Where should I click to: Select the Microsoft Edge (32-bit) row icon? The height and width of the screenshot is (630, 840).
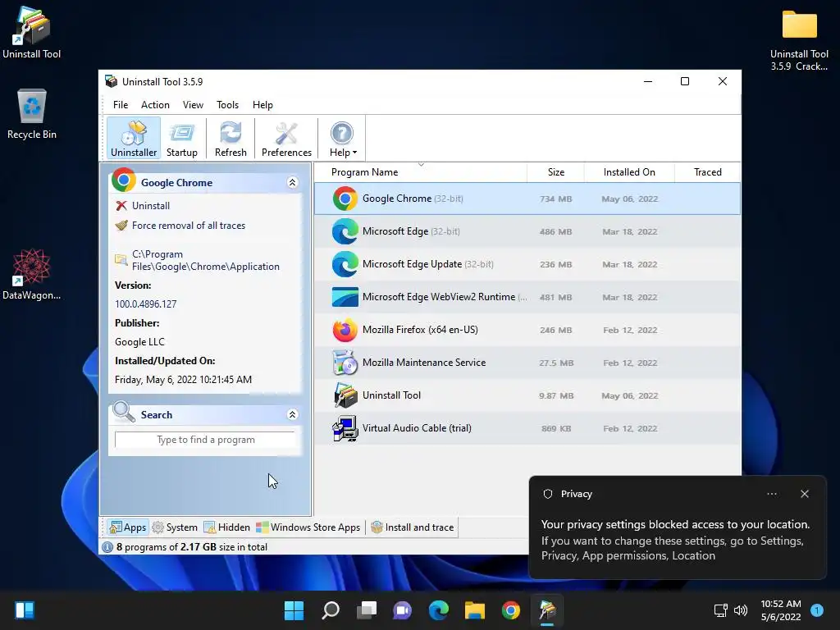click(345, 231)
